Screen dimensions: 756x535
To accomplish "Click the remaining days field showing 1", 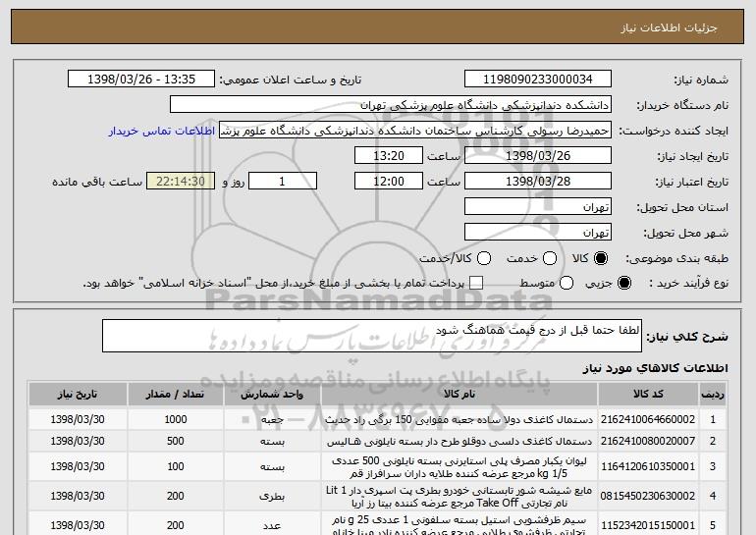I will tap(283, 182).
